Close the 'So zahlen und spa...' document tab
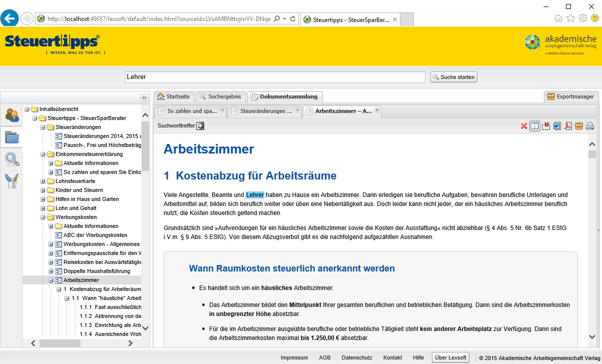Screen dimensions: 602x364 click(x=222, y=110)
